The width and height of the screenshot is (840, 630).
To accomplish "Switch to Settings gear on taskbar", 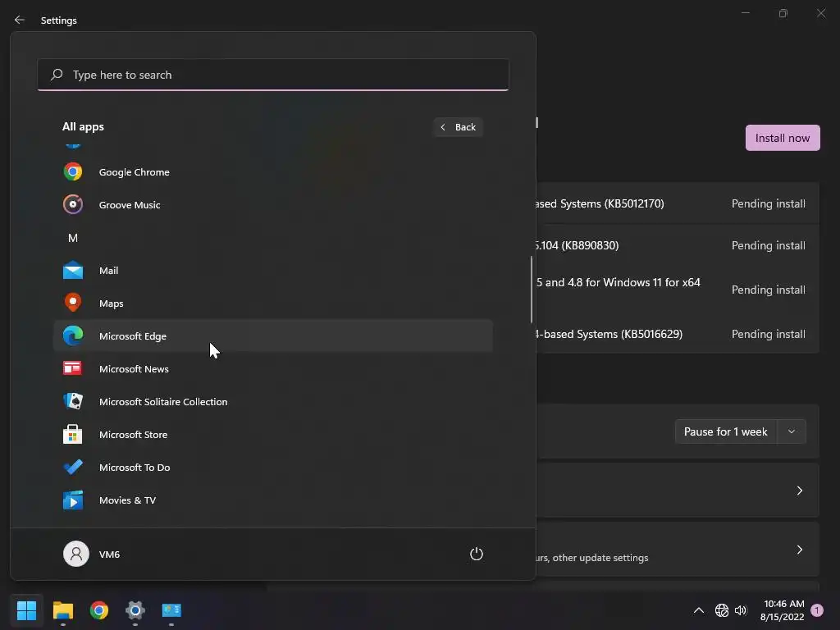I will click(135, 610).
